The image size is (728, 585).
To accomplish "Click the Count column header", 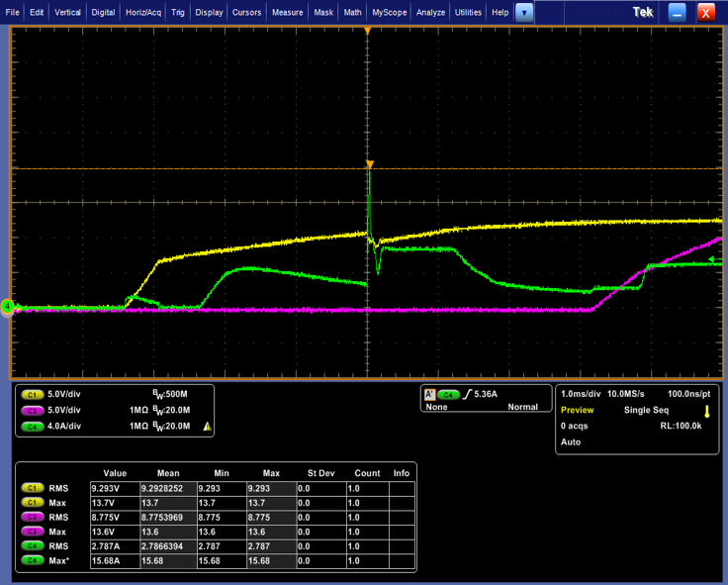I will click(x=367, y=473).
